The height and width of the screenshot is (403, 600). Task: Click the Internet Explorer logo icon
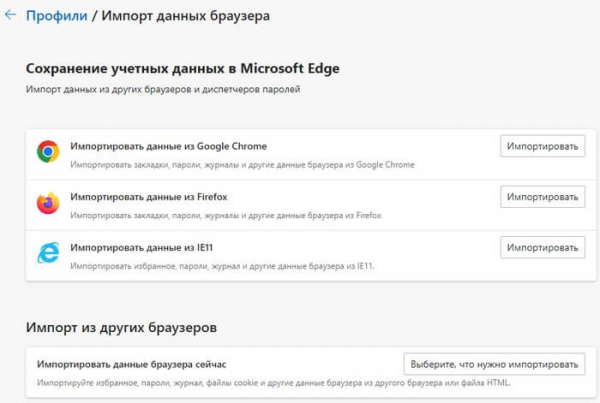tap(48, 253)
